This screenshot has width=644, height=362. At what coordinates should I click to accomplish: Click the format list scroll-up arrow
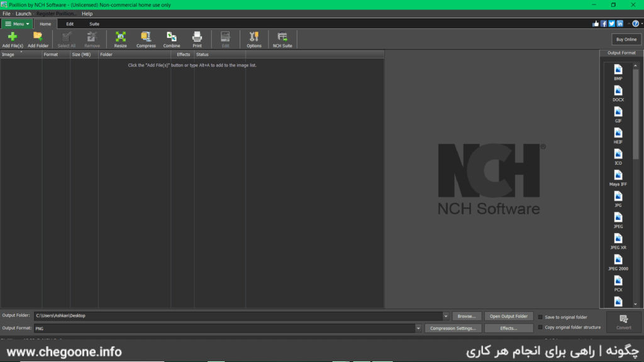click(635, 65)
